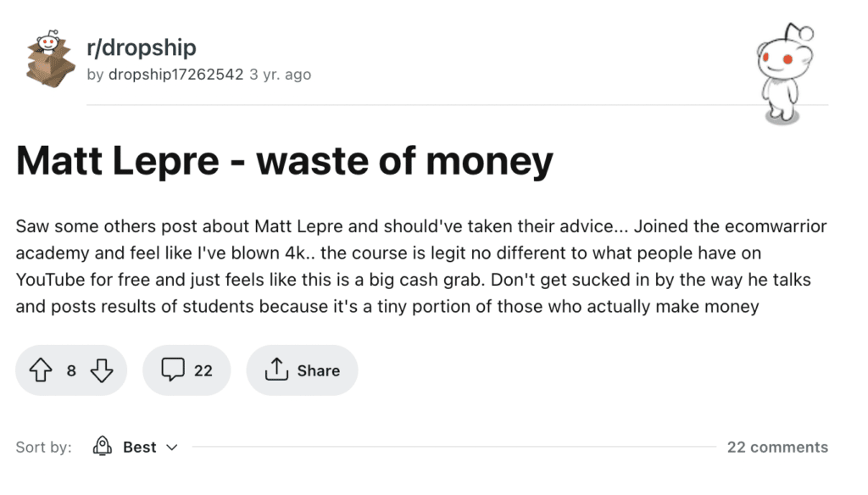Click the upvote arrow outline
The height and width of the screenshot is (495, 868).
tap(40, 370)
